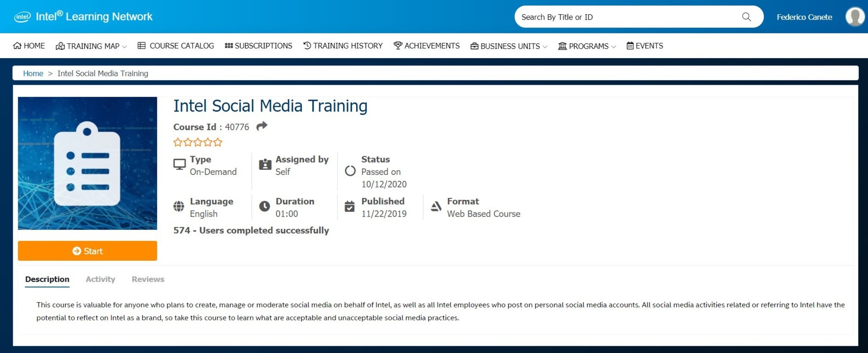
Task: Click the Course Catalog list icon
Action: (142, 46)
